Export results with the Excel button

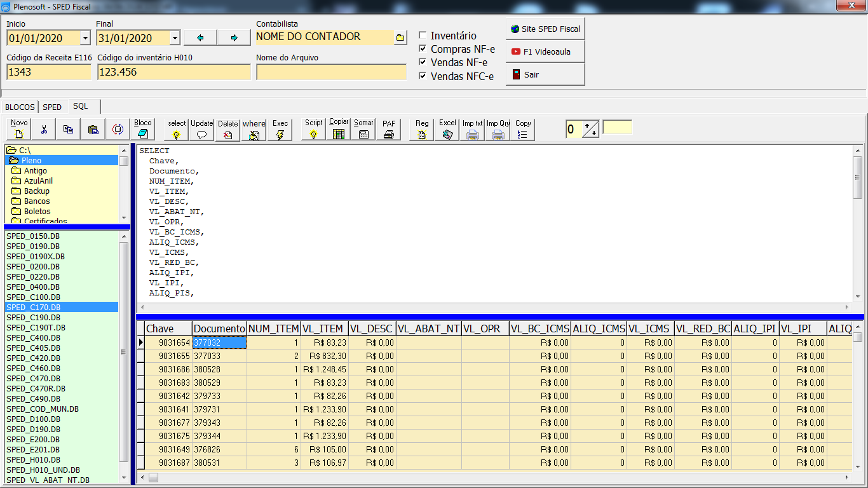click(447, 129)
